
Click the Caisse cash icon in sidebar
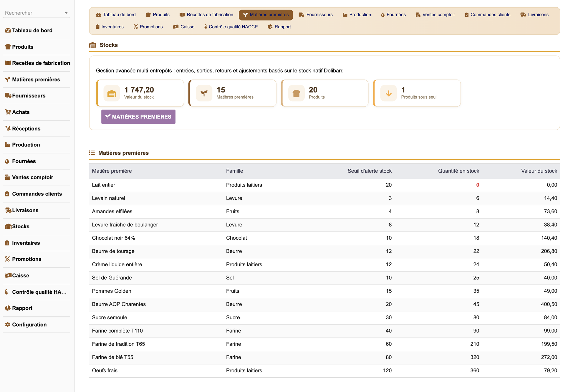8,276
